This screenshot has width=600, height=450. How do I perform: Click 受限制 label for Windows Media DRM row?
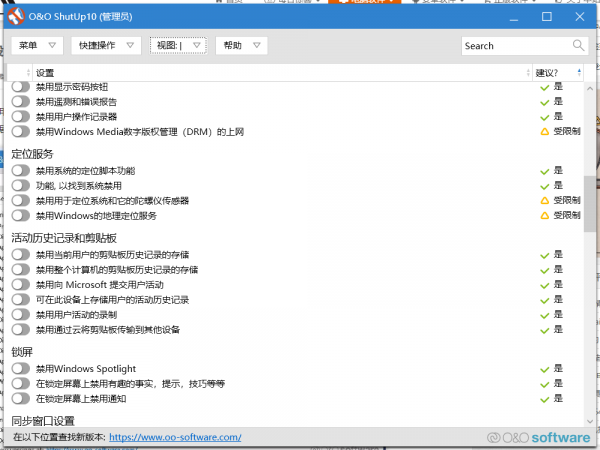point(567,131)
